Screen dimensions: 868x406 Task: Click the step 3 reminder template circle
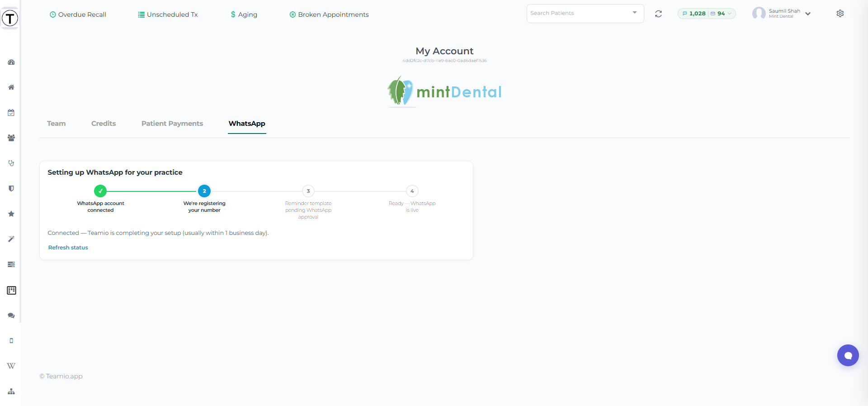(x=308, y=191)
